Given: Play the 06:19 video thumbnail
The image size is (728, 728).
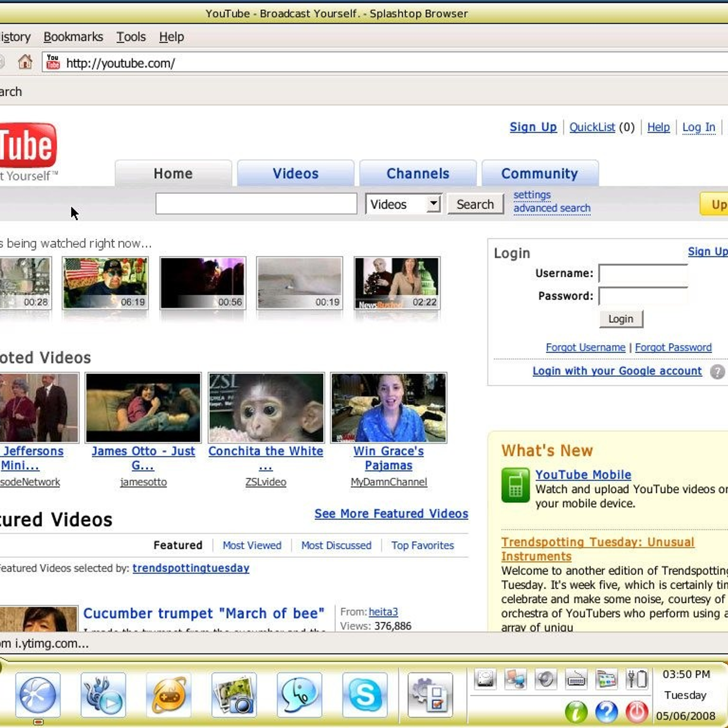Looking at the screenshot, I should coord(106,283).
